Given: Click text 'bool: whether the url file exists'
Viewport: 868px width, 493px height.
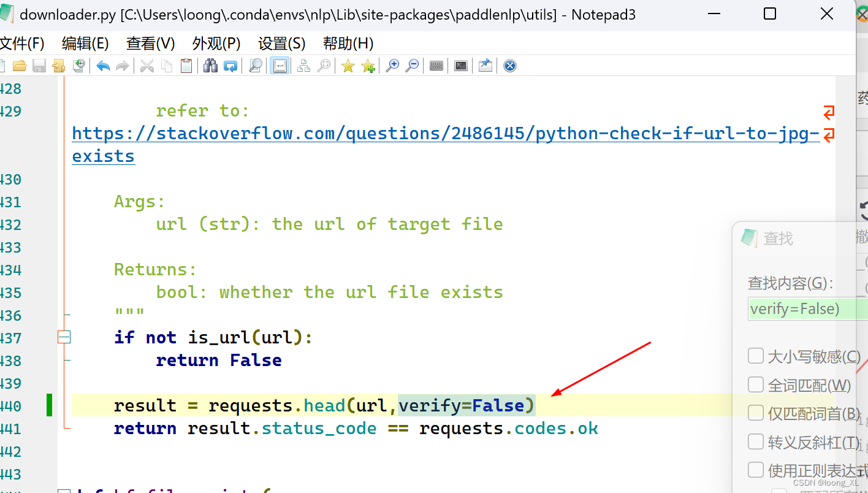Looking at the screenshot, I should coord(330,292).
